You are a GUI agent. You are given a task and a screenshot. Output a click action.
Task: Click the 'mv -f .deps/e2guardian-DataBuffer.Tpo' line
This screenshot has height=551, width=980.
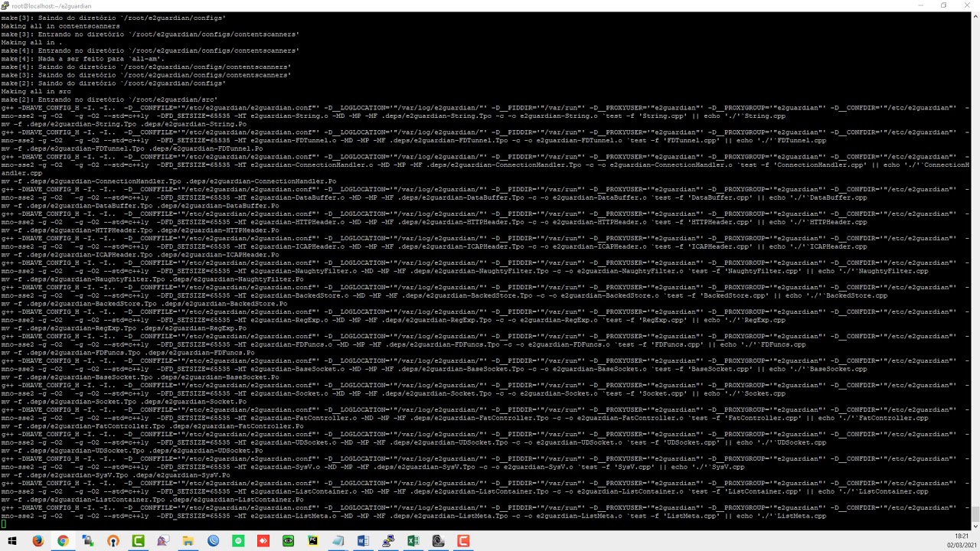140,206
